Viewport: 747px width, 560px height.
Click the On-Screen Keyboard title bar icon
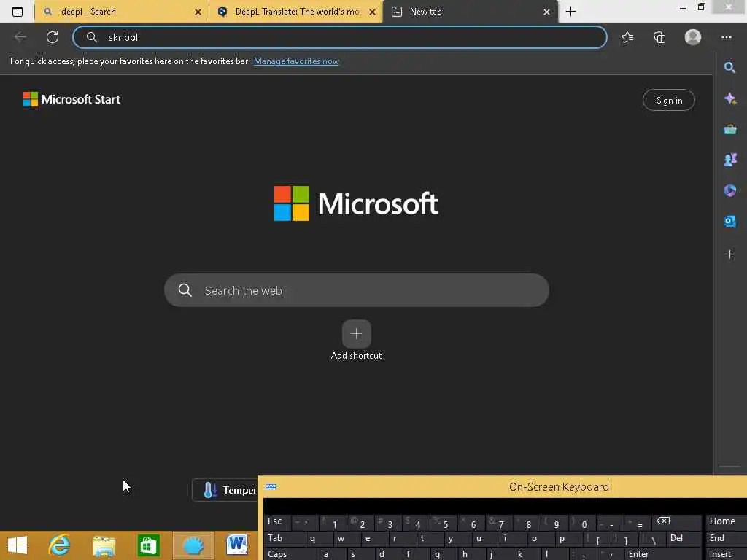tap(271, 486)
